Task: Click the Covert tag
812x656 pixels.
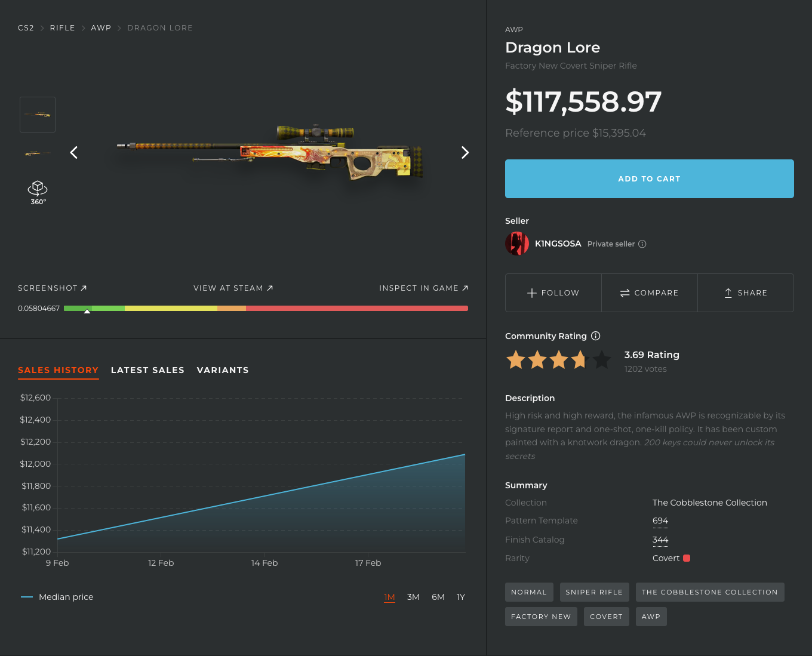Action: (606, 617)
